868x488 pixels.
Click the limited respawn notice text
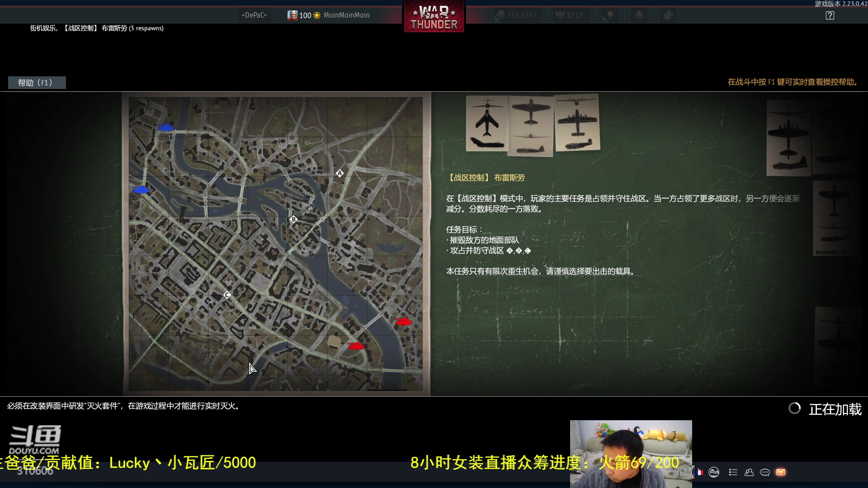tap(542, 271)
